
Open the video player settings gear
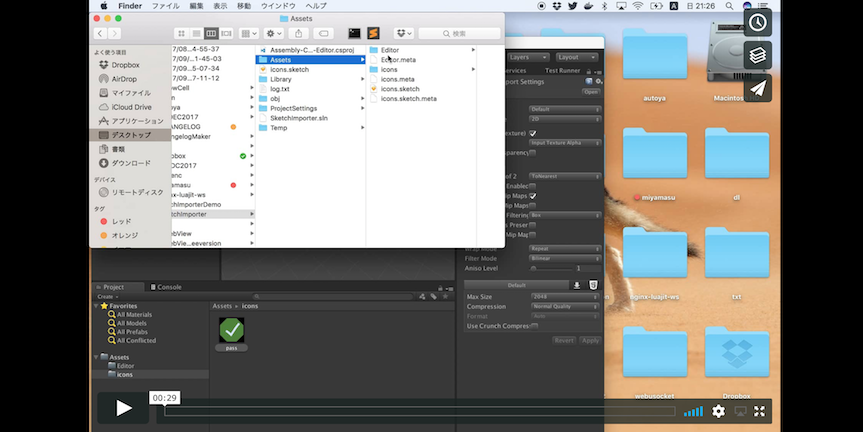[718, 411]
